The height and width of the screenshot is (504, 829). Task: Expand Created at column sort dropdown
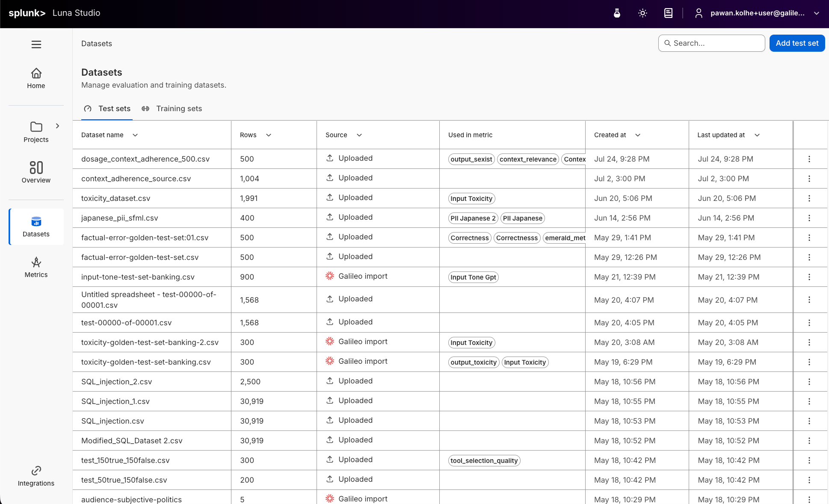click(638, 135)
